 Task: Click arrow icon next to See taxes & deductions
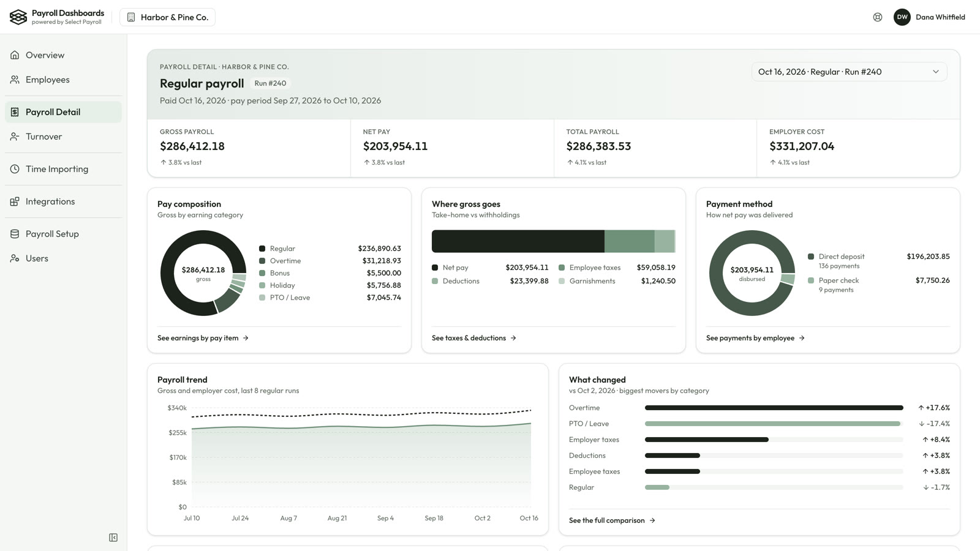point(513,338)
